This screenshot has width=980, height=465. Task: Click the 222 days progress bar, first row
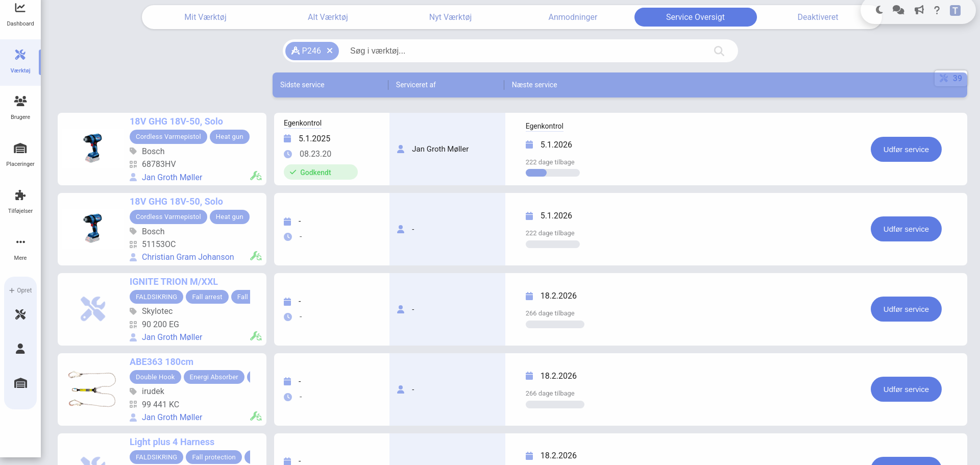[x=552, y=173]
